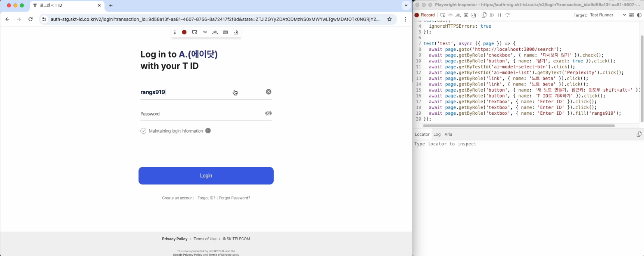Reload the login page
This screenshot has height=256, width=644.
coord(31,19)
